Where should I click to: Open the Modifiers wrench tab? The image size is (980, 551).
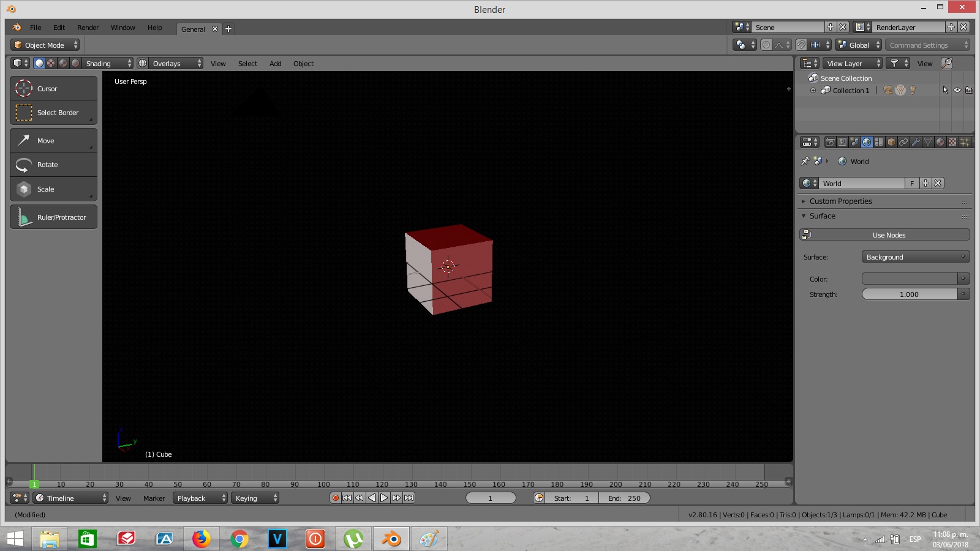point(916,142)
